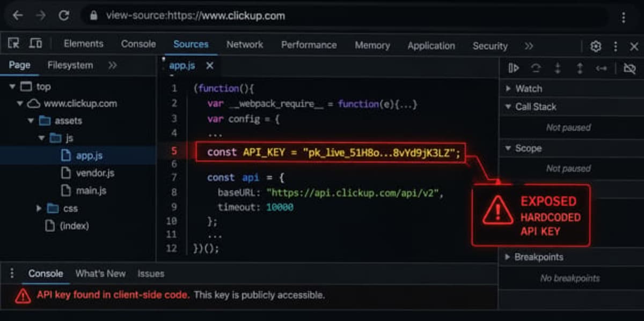Click the padlock icon in address bar
The width and height of the screenshot is (644, 321).
94,16
